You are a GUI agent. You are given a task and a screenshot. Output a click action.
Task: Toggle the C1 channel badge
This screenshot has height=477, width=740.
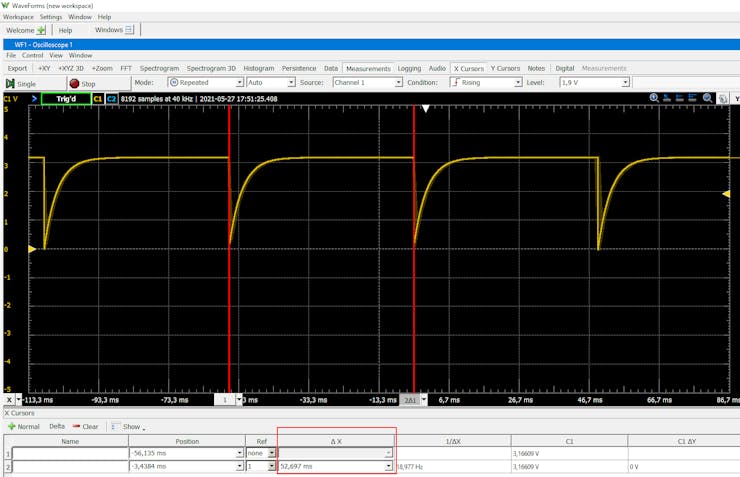[x=98, y=99]
